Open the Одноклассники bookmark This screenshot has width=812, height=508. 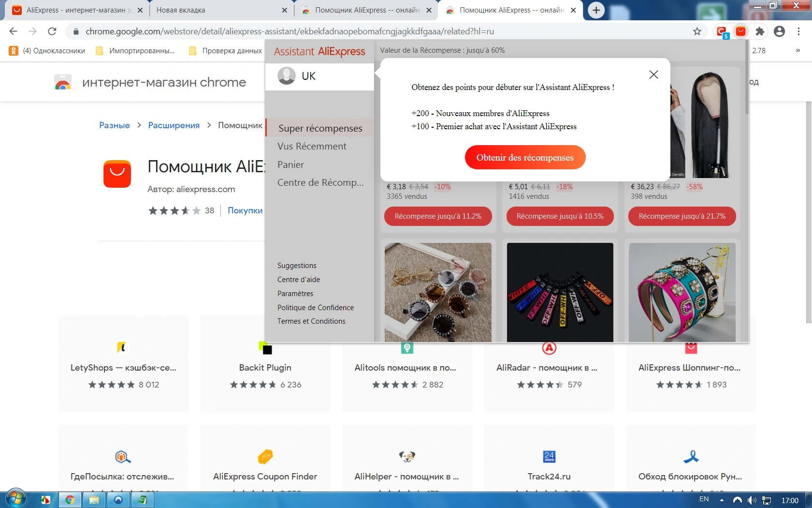click(x=47, y=51)
